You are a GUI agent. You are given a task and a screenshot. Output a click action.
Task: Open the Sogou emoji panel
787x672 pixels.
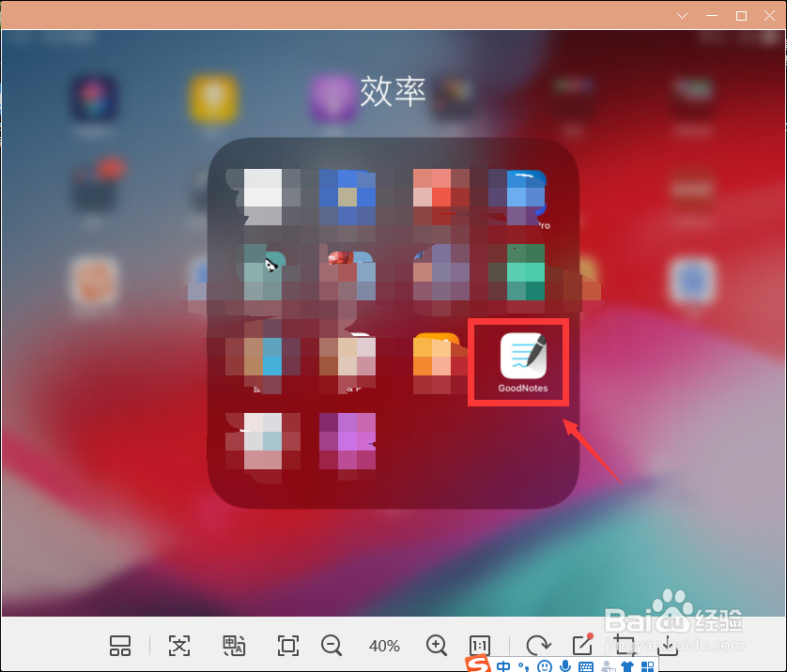click(x=545, y=666)
